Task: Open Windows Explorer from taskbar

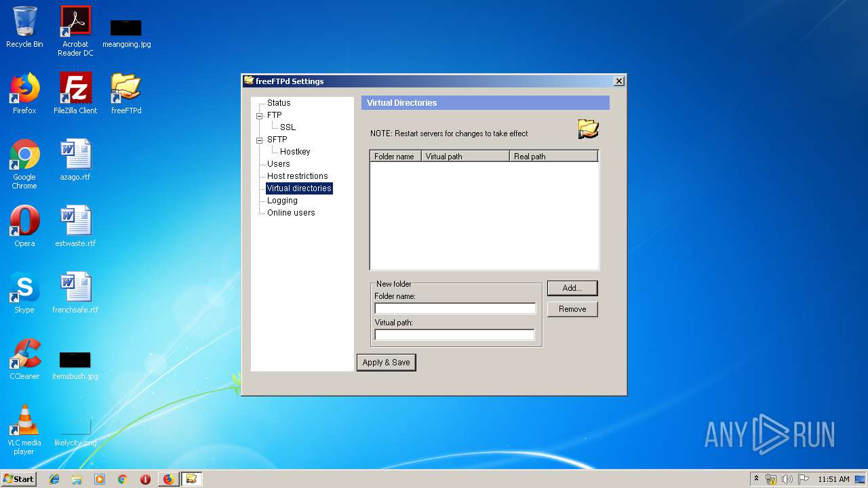Action: (77, 479)
